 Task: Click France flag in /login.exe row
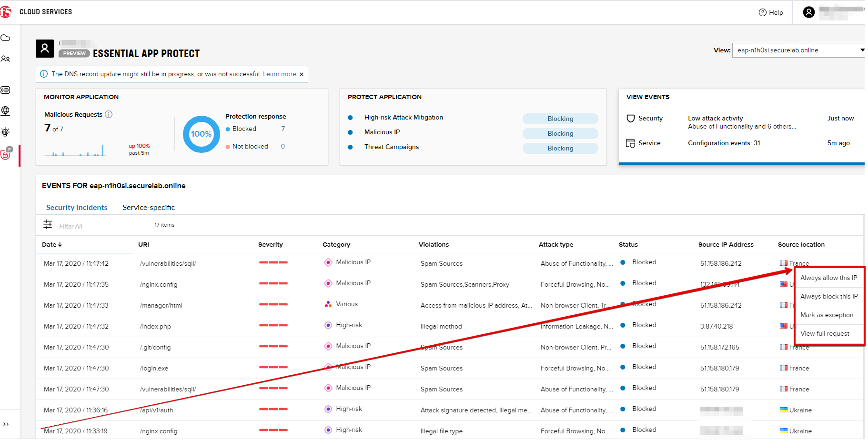click(783, 368)
